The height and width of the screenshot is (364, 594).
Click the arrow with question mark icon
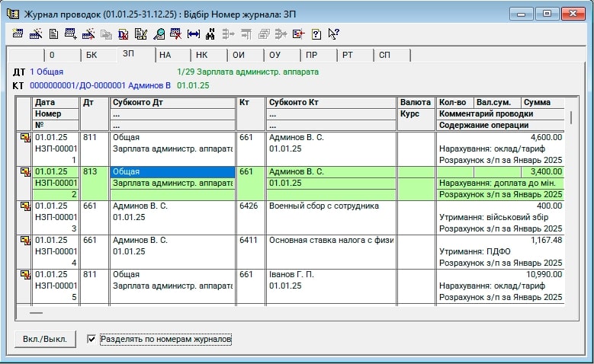click(x=333, y=34)
